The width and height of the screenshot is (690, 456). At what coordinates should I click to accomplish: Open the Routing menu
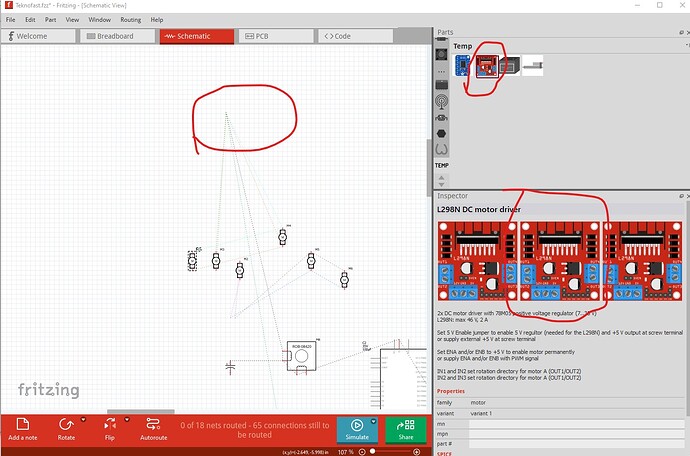click(131, 20)
